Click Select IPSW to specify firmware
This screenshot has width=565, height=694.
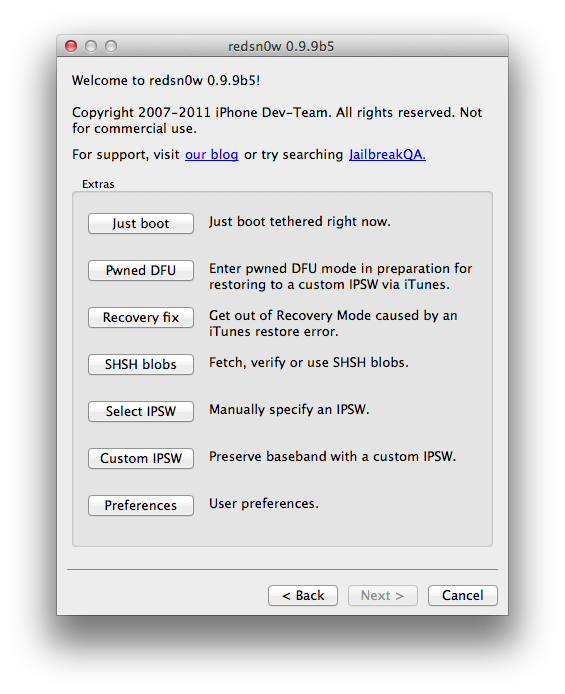click(141, 411)
